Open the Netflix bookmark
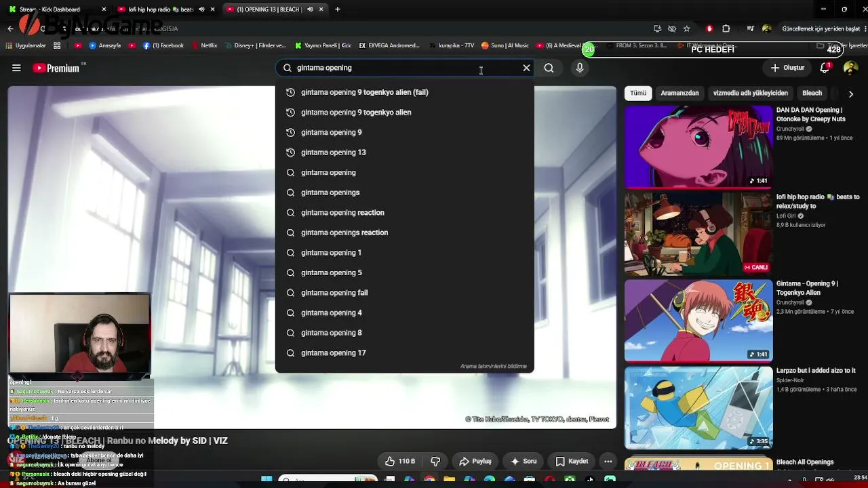Viewport: 868px width, 488px height. (204, 46)
